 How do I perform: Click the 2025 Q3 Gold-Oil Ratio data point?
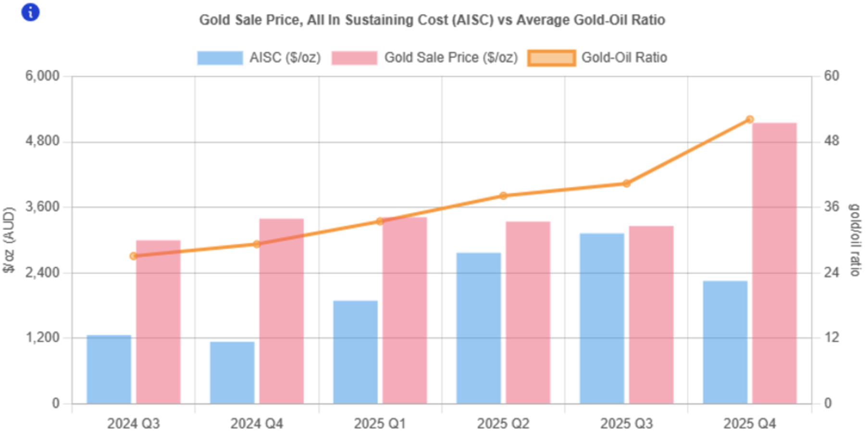[626, 183]
